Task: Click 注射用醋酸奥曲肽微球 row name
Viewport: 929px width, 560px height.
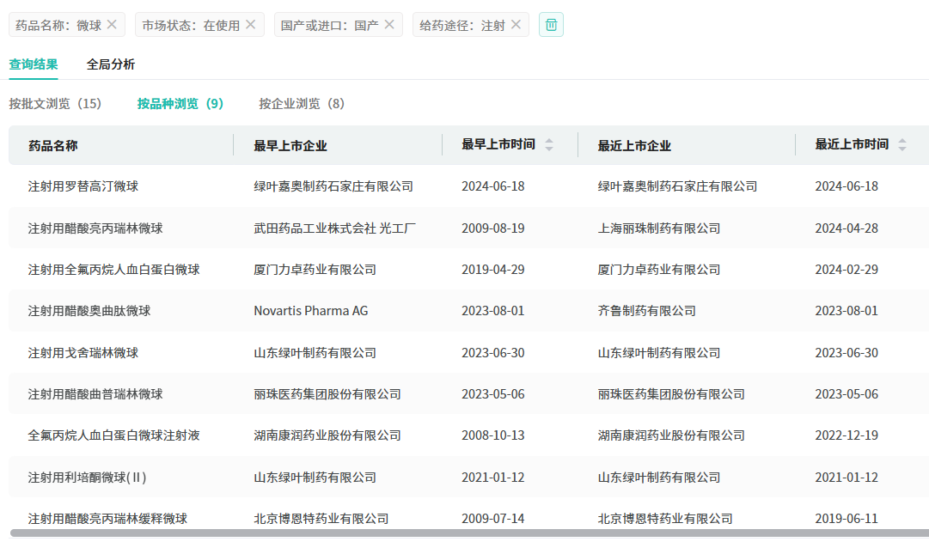Action: click(89, 311)
